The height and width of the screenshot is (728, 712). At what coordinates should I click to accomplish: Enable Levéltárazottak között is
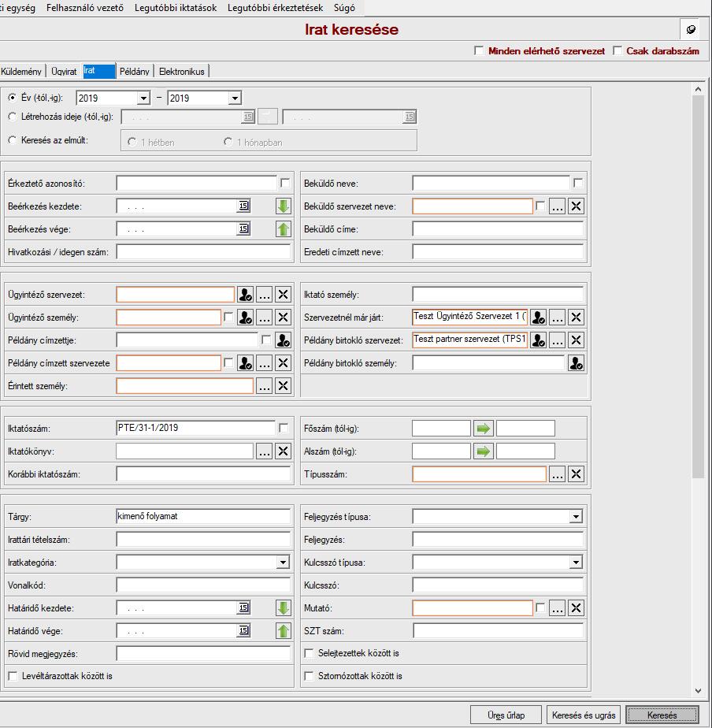coord(13,676)
